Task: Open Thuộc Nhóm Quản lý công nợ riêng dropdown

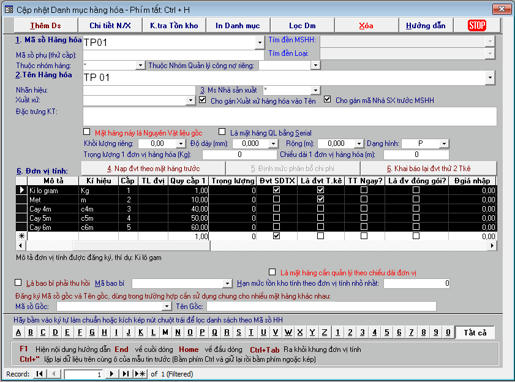Action: coord(315,65)
